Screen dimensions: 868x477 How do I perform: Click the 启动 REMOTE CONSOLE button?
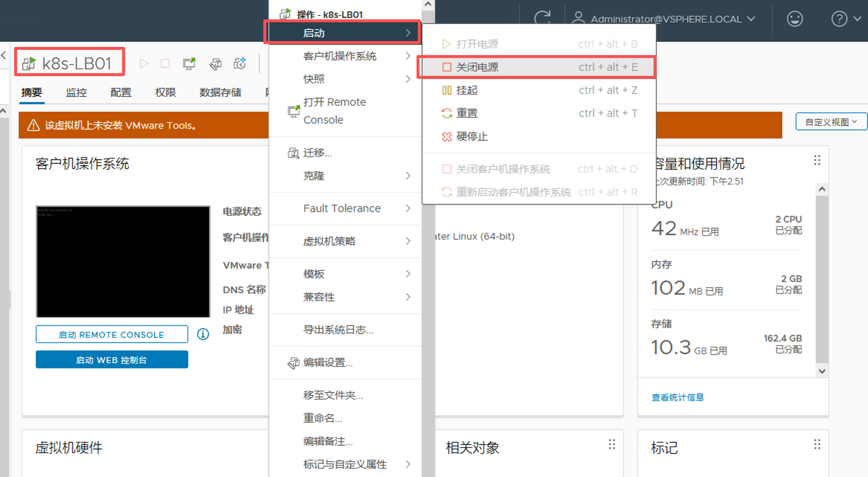click(112, 334)
